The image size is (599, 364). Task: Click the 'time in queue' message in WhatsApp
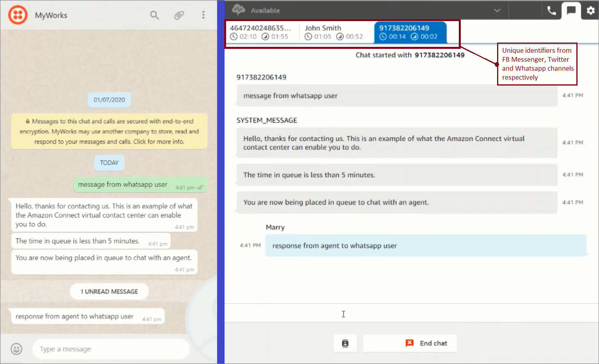[91, 241]
